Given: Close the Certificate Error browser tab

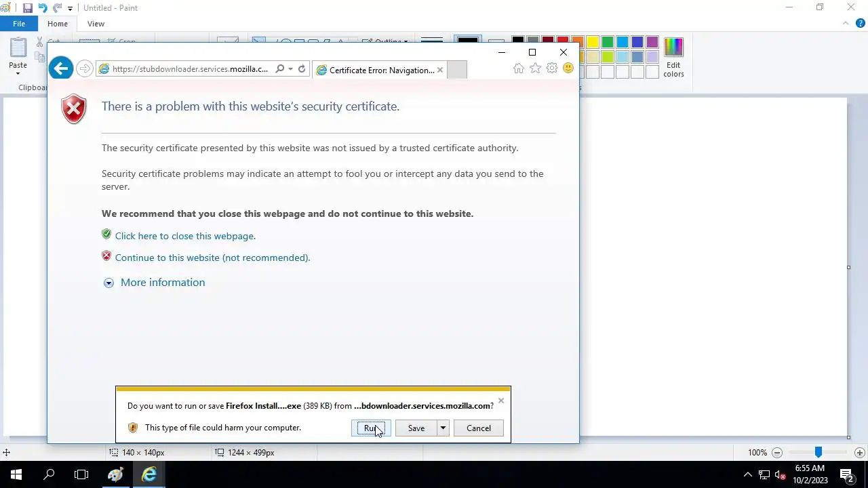Looking at the screenshot, I should coord(440,70).
